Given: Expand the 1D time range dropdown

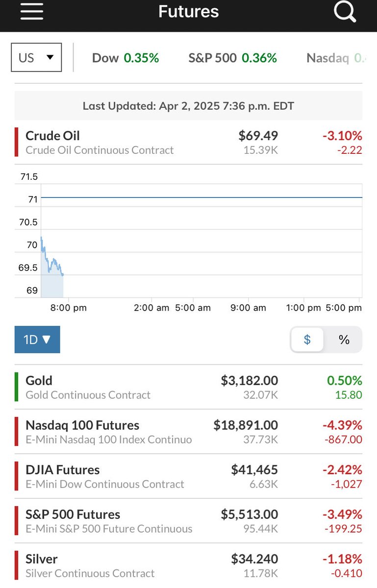Looking at the screenshot, I should pyautogui.click(x=37, y=340).
